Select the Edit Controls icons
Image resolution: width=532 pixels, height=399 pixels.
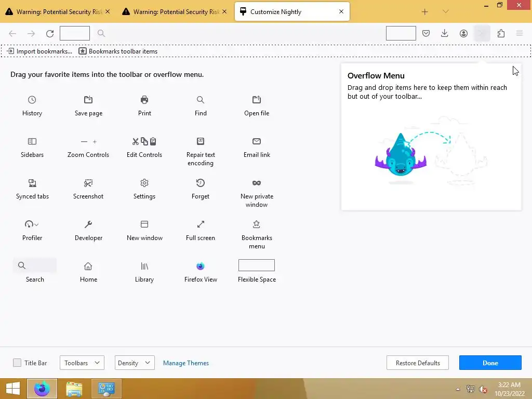point(144,141)
